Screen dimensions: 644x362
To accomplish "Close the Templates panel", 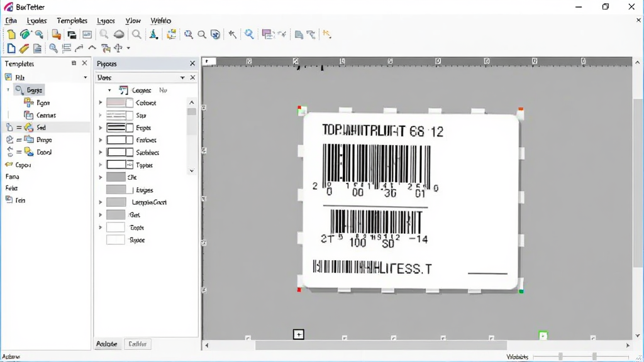I will (85, 63).
